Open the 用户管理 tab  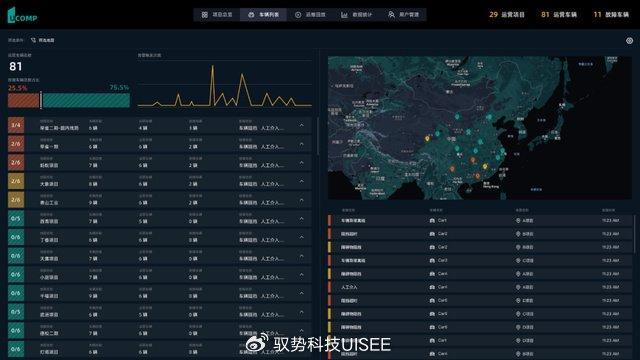point(404,15)
